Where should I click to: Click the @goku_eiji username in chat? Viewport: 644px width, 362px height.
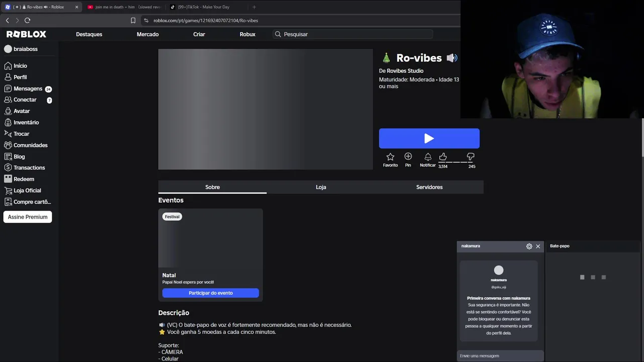click(499, 287)
